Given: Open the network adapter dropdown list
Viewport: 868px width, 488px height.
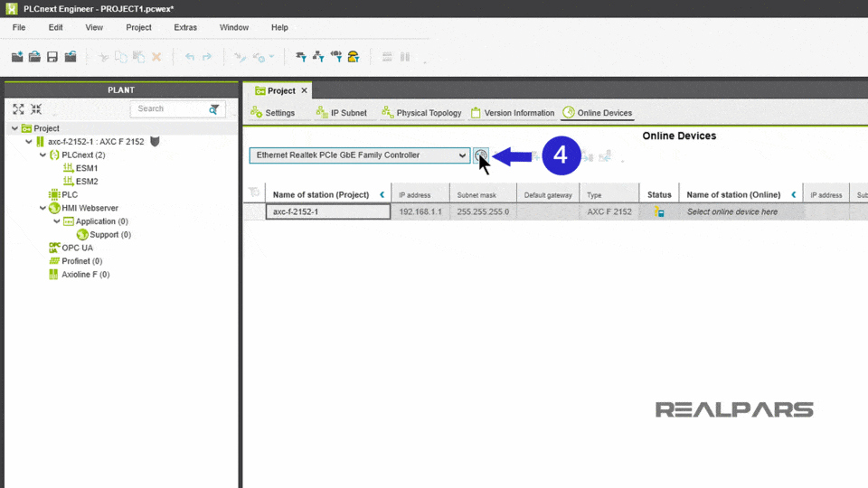Looking at the screenshot, I should point(462,155).
